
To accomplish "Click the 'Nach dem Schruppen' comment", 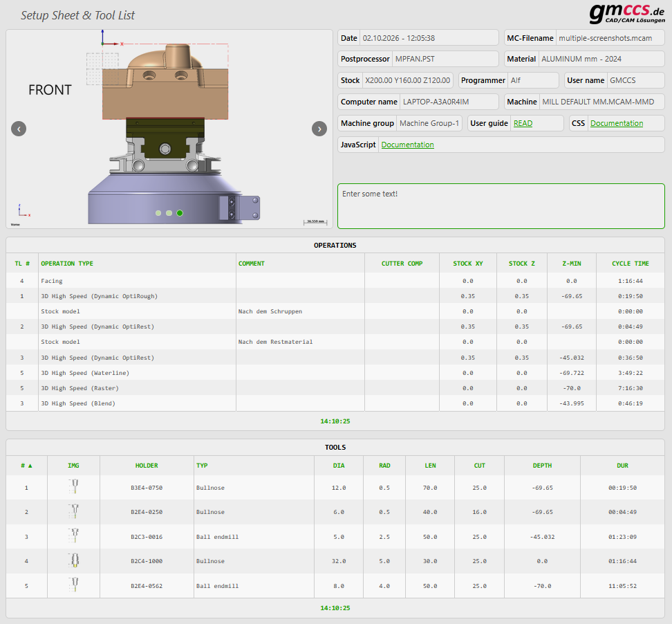I will 270,312.
